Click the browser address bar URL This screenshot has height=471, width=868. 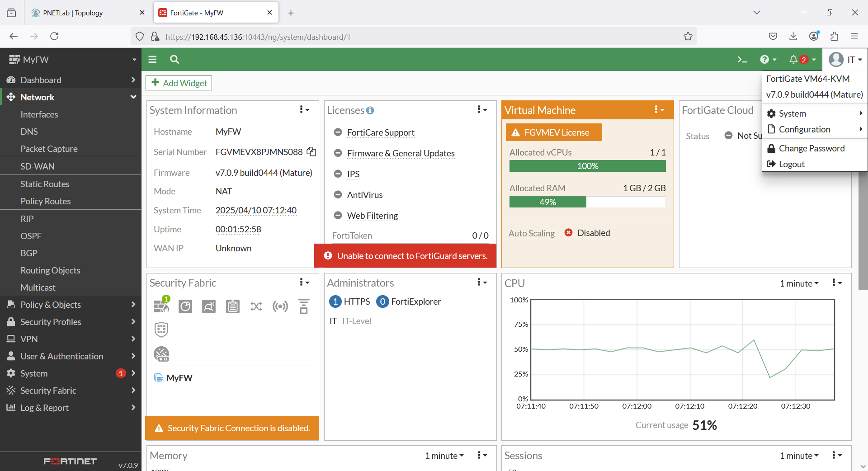click(x=258, y=37)
